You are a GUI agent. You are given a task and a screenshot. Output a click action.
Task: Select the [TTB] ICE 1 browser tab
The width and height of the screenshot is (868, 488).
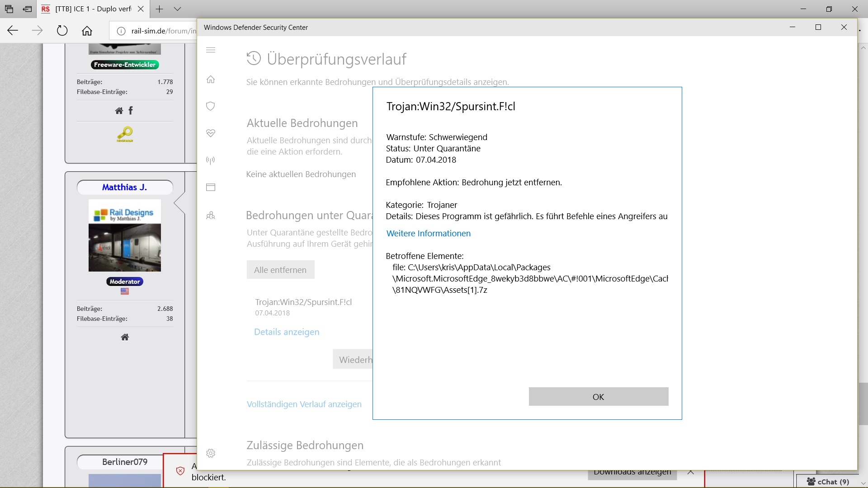pos(93,9)
